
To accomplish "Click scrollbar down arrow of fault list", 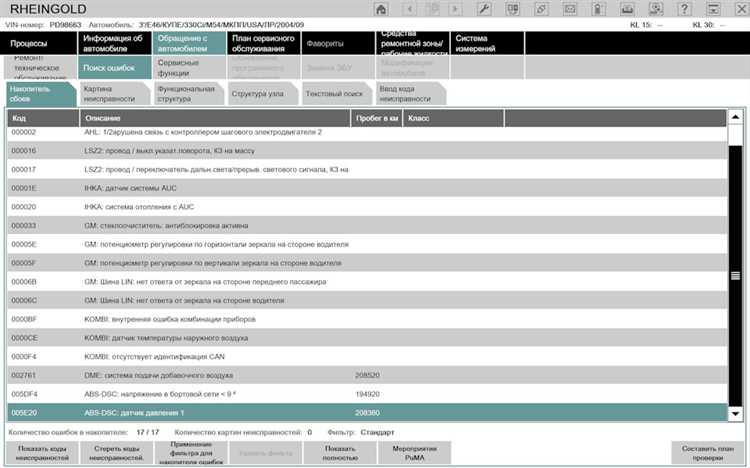I will [735, 413].
